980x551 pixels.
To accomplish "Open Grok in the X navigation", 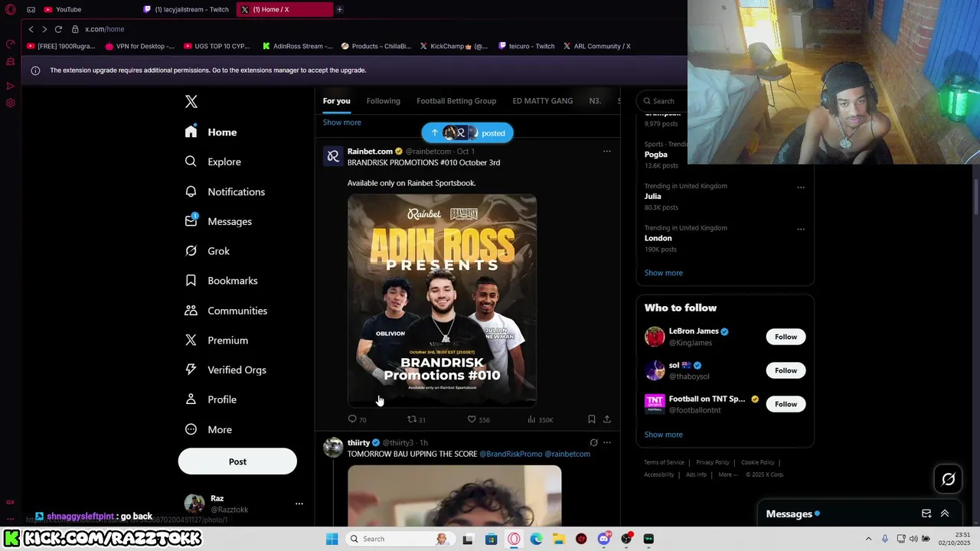I will click(x=207, y=251).
